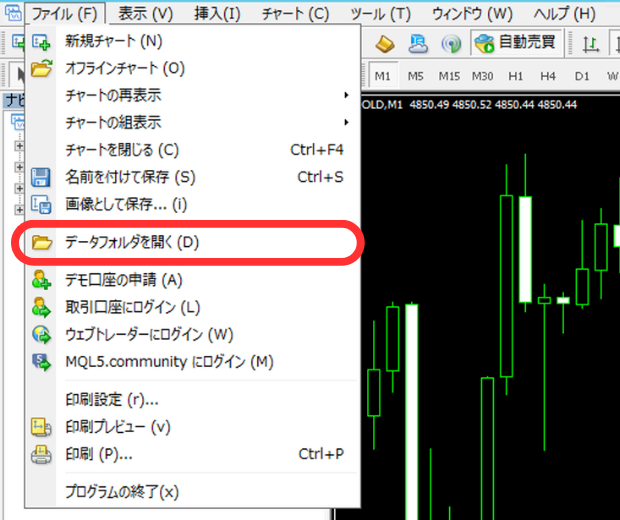Click the Offline Chart folder icon
The image size is (620, 520).
(x=41, y=69)
